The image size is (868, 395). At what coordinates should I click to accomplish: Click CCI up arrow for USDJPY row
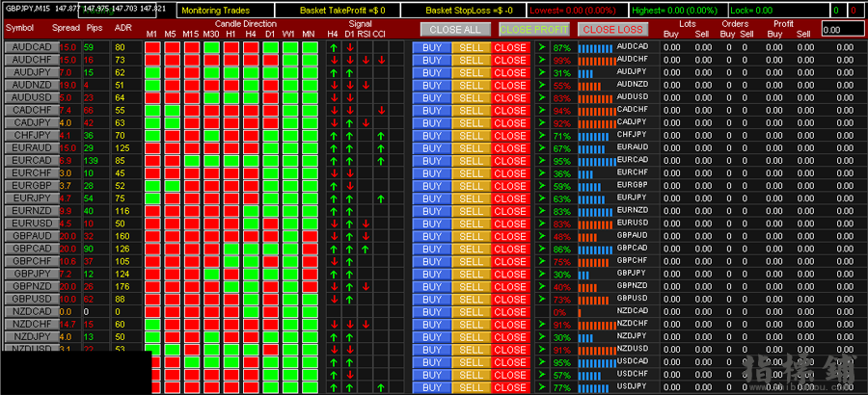tap(381, 387)
